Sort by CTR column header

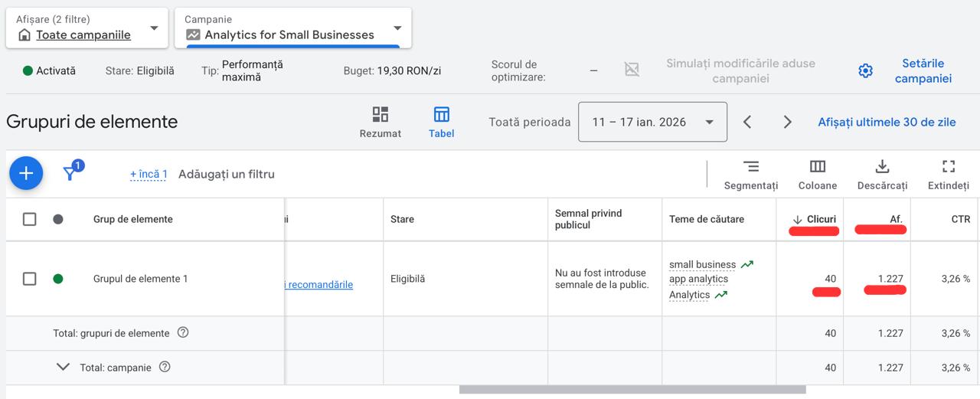pyautogui.click(x=961, y=219)
